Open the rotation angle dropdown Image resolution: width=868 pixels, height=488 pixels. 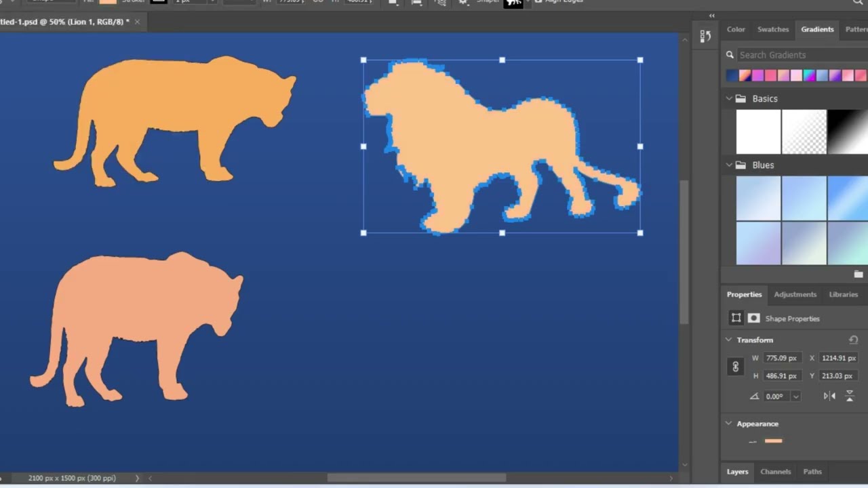pos(795,396)
